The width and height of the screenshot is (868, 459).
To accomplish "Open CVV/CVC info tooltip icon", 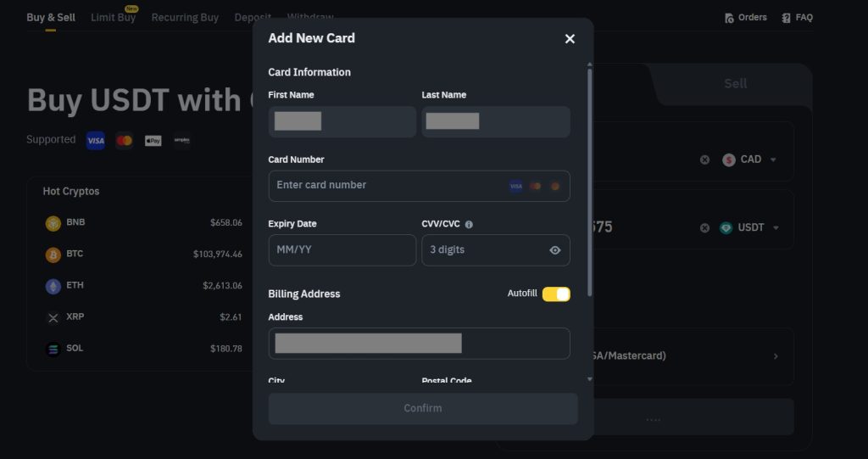I will click(x=469, y=225).
